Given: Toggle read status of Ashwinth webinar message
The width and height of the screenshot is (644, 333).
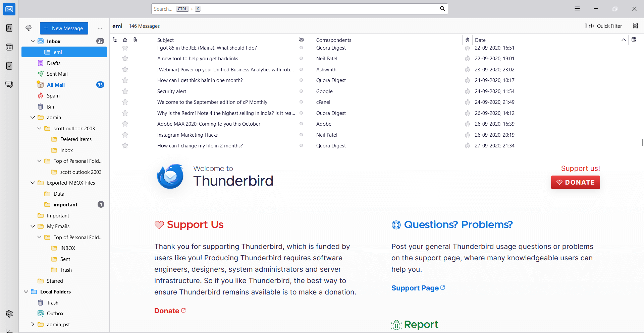Looking at the screenshot, I should pyautogui.click(x=301, y=69).
